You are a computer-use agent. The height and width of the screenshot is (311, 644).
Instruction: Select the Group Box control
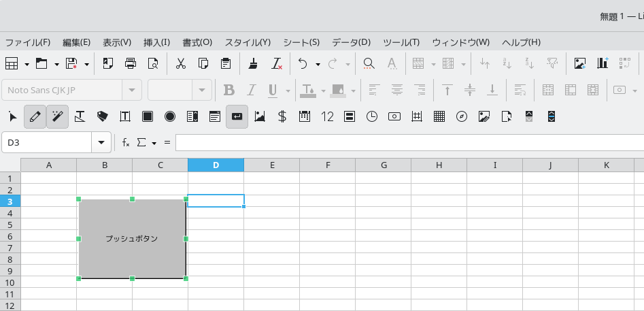pos(349,116)
